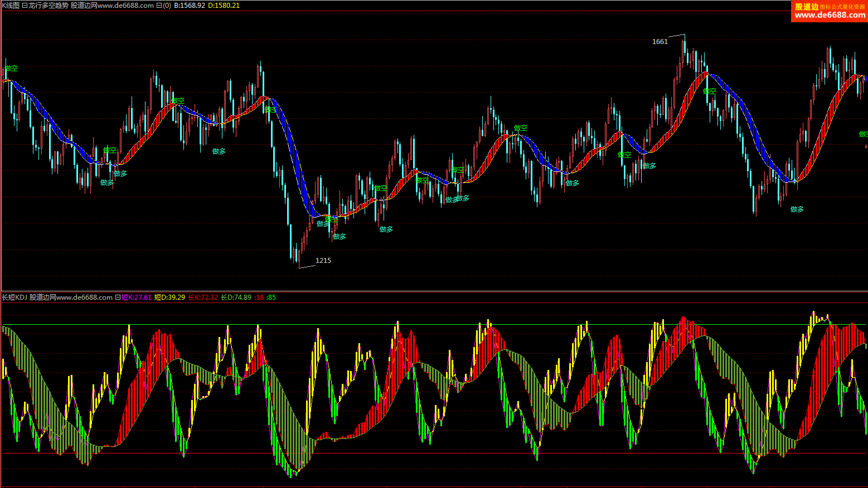Click the 日(0) period label in header

pos(163,6)
